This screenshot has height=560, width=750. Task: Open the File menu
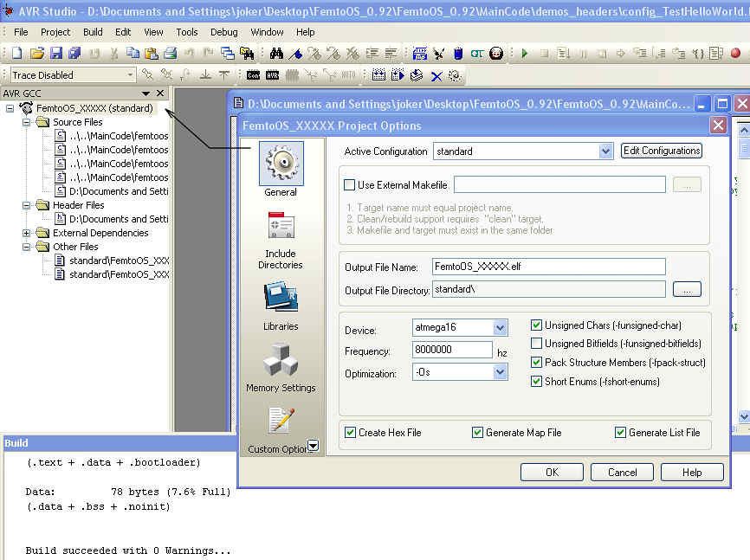click(x=21, y=32)
